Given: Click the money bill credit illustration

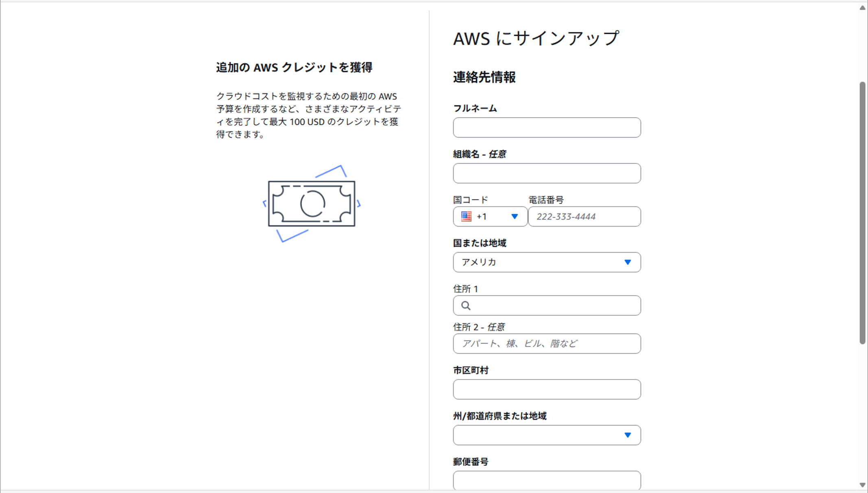Looking at the screenshot, I should [312, 203].
